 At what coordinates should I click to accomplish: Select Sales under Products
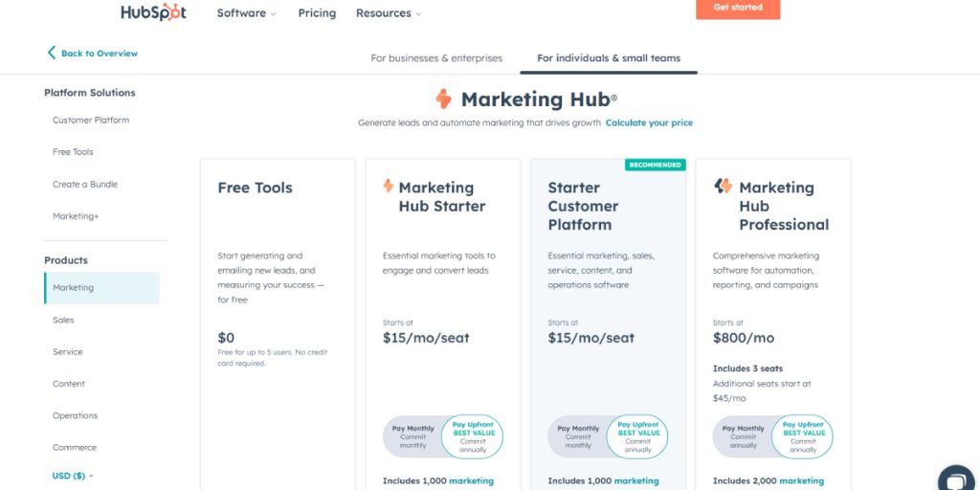63,320
